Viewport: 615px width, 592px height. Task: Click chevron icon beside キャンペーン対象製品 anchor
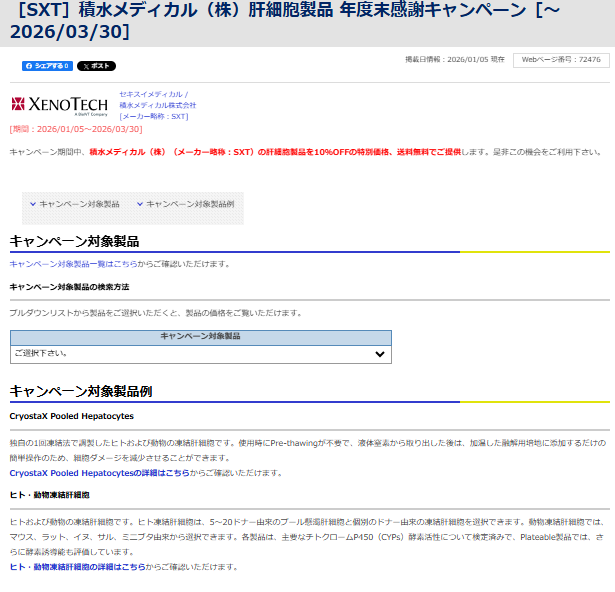[x=33, y=204]
